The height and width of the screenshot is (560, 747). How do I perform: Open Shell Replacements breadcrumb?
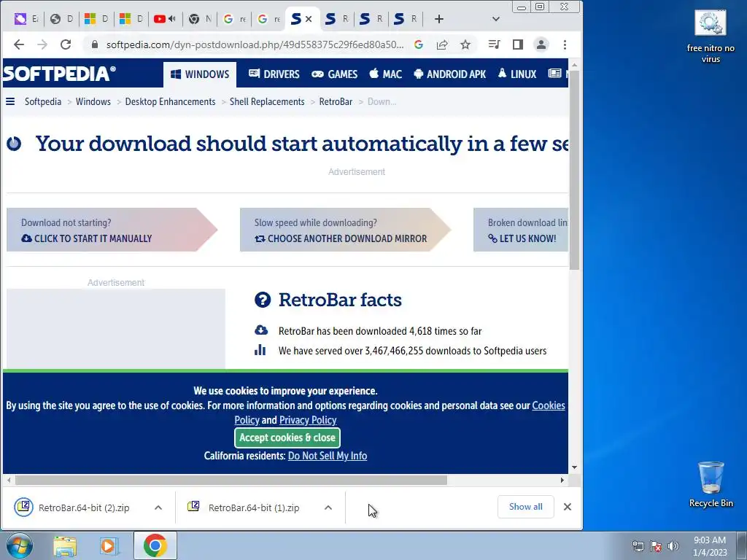point(267,101)
